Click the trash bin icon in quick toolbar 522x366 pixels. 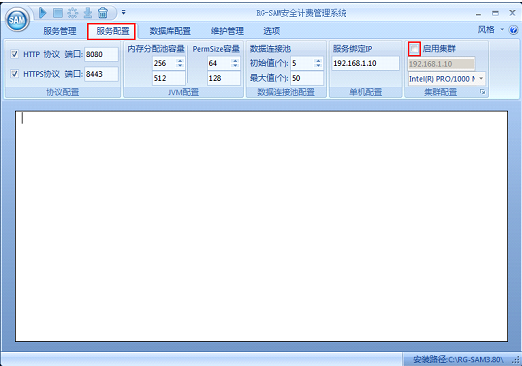[103, 13]
